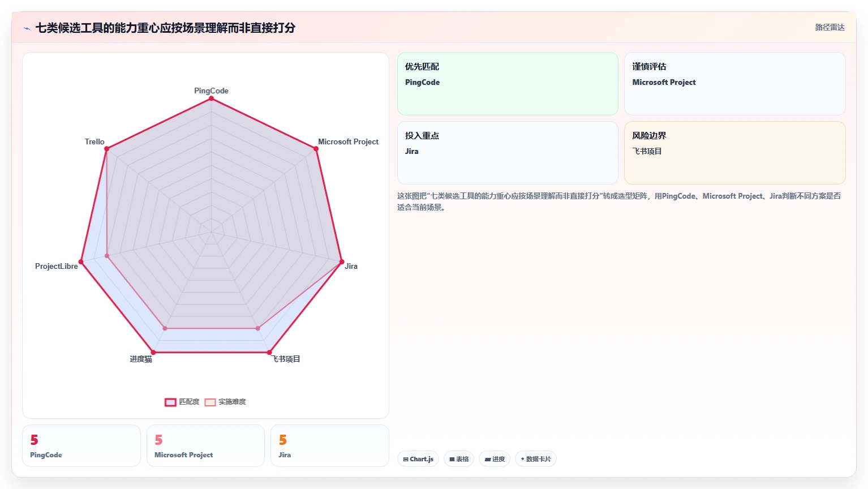Click the PingCode data point on radar
The height and width of the screenshot is (489, 868).
coord(212,98)
